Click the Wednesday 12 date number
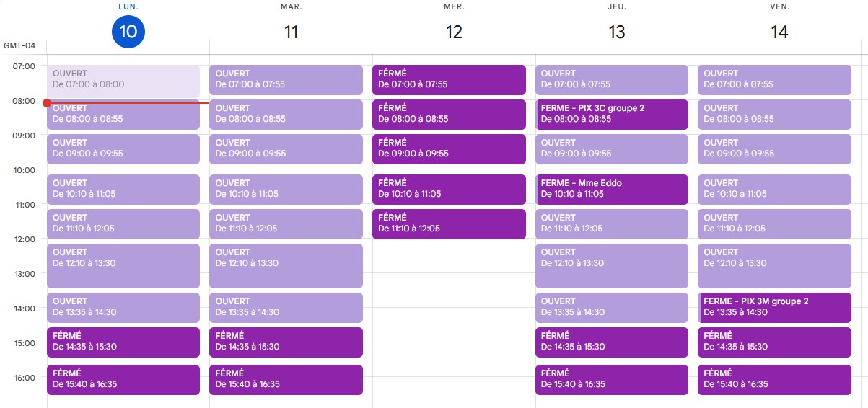The height and width of the screenshot is (408, 868). pos(454,32)
